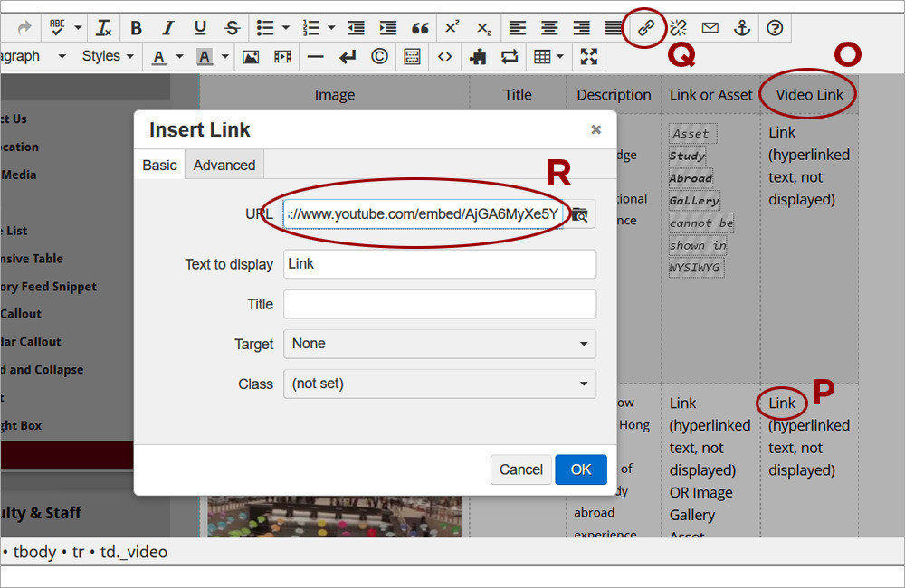Image resolution: width=905 pixels, height=588 pixels.
Task: Open the numbered list style dropdown arrow
Action: pyautogui.click(x=331, y=28)
